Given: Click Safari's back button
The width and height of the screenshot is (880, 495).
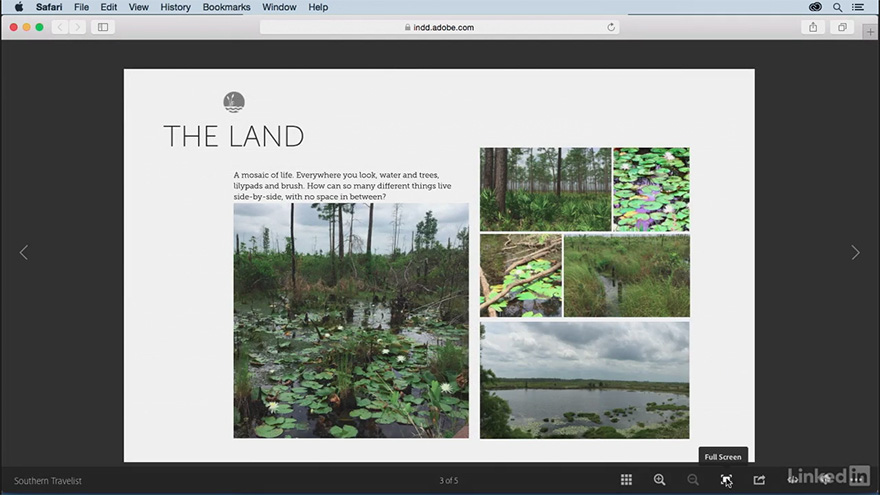Looking at the screenshot, I should point(60,27).
